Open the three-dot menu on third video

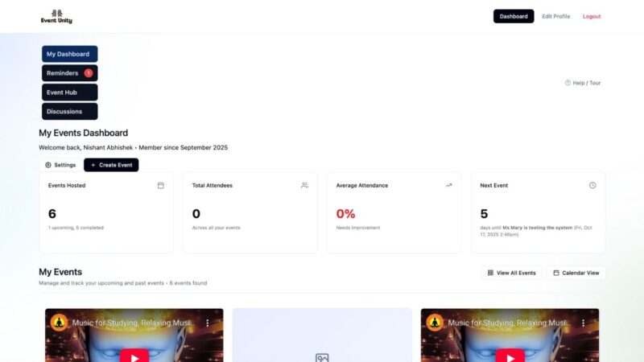(x=583, y=323)
